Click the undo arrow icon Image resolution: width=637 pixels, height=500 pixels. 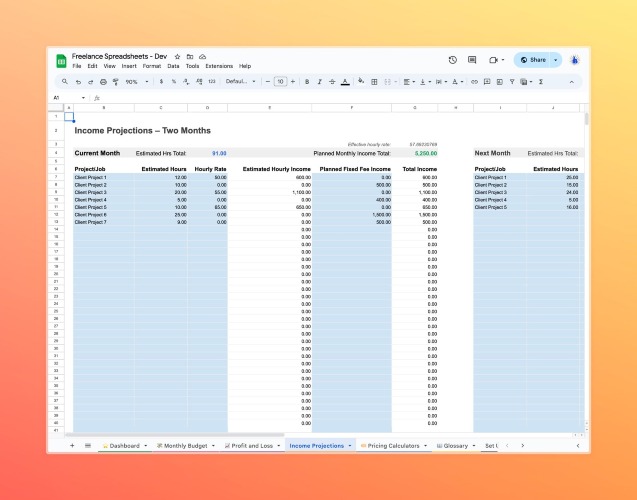coord(78,82)
